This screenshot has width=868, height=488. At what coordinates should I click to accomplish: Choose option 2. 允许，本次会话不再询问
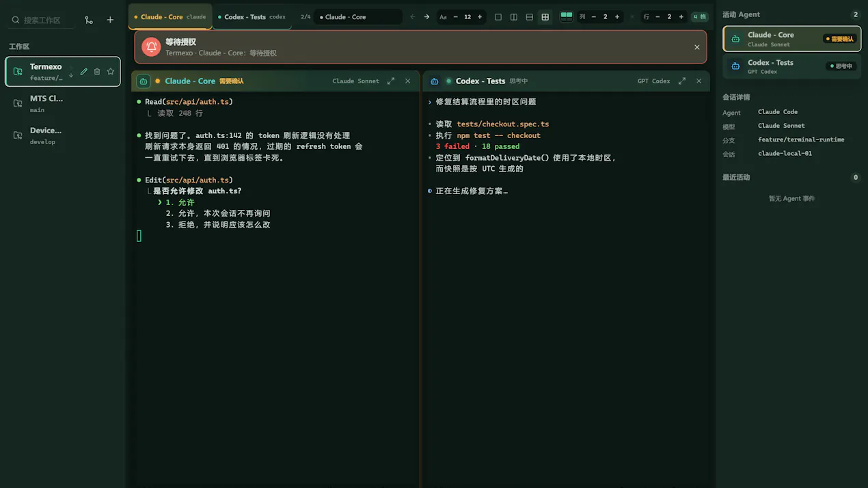(218, 213)
